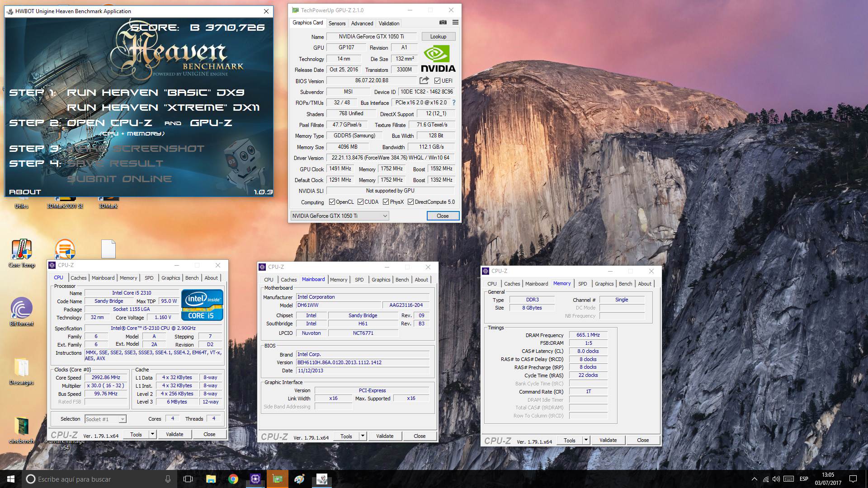
Task: Click Lookup button in GPU-Z
Action: pos(438,37)
